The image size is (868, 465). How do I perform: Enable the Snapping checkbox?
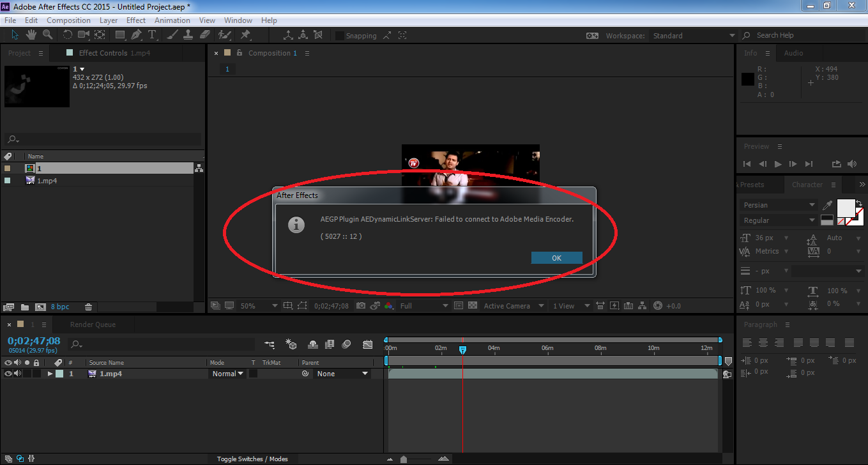click(340, 36)
